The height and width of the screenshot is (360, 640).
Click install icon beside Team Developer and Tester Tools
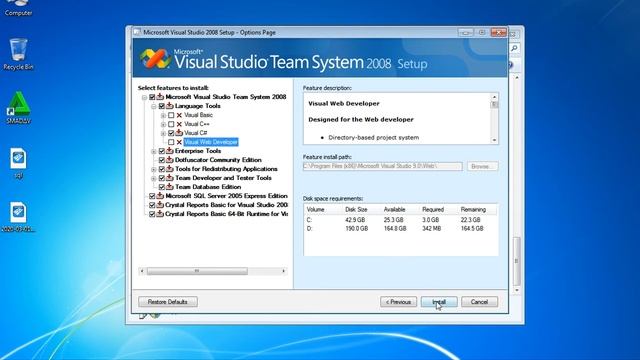pyautogui.click(x=170, y=178)
